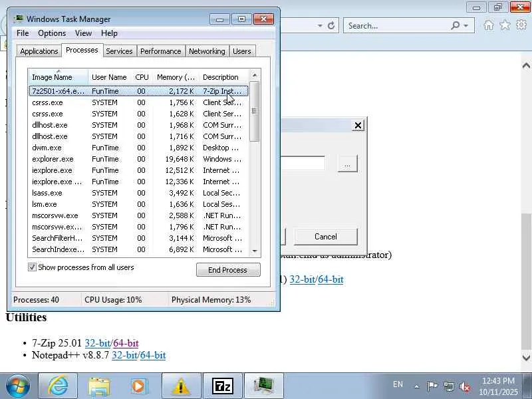Screen dimensions: 532x399
Task: Open Notepad++ 64-bit download link
Action: [x=153, y=355]
